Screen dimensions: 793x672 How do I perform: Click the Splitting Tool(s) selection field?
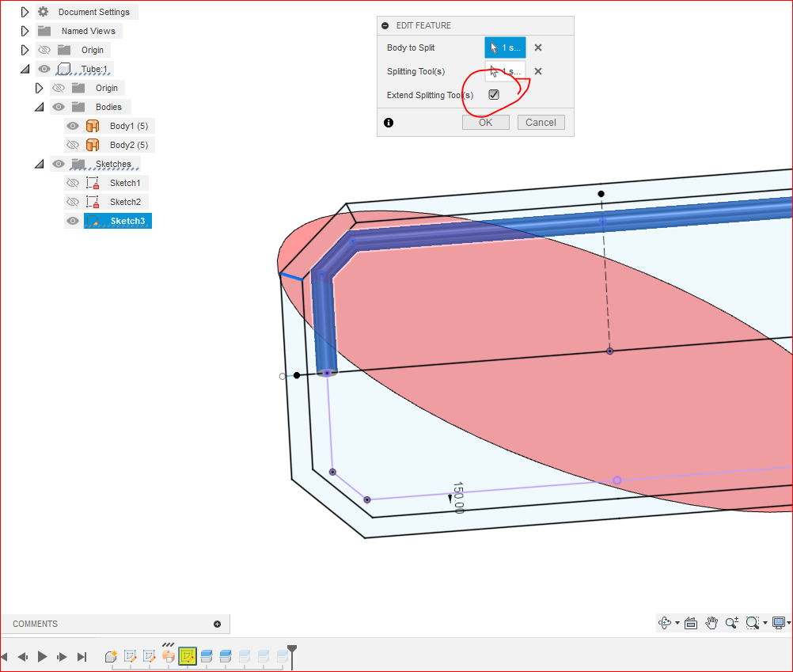tap(505, 71)
